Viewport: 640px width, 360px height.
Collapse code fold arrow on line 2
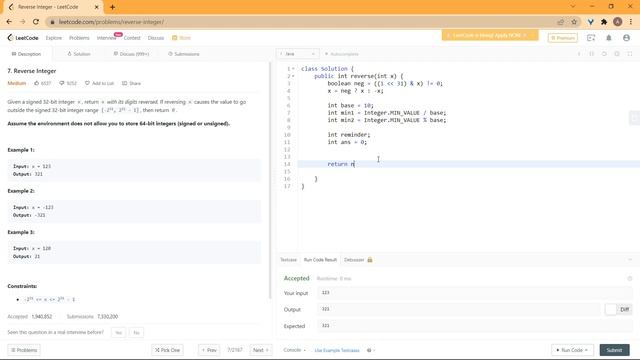coord(293,76)
